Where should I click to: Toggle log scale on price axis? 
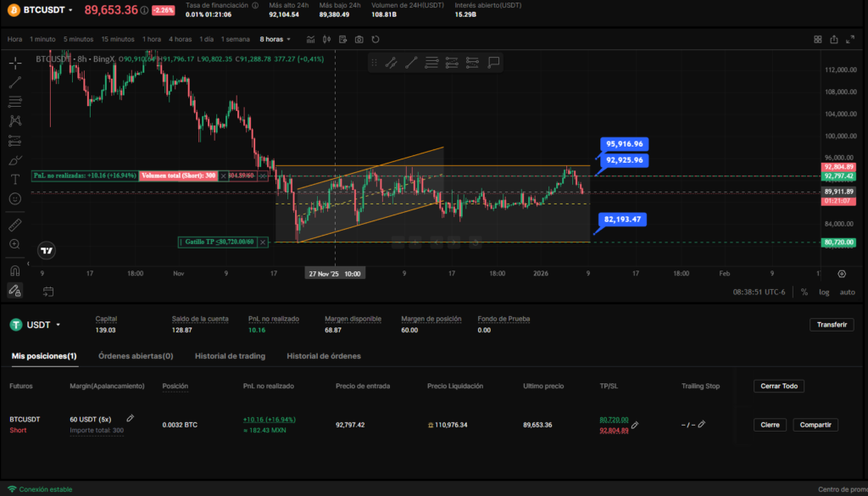click(824, 292)
